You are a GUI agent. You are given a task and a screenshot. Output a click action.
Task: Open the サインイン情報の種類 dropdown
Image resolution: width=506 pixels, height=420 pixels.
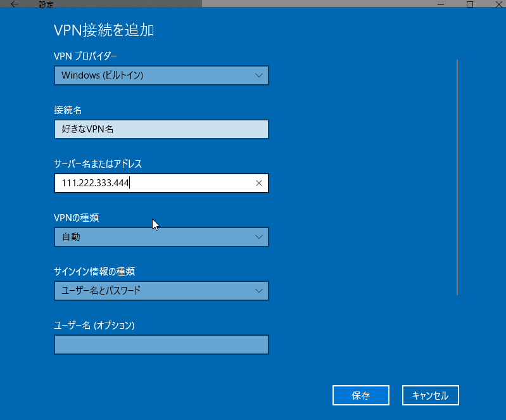point(161,291)
